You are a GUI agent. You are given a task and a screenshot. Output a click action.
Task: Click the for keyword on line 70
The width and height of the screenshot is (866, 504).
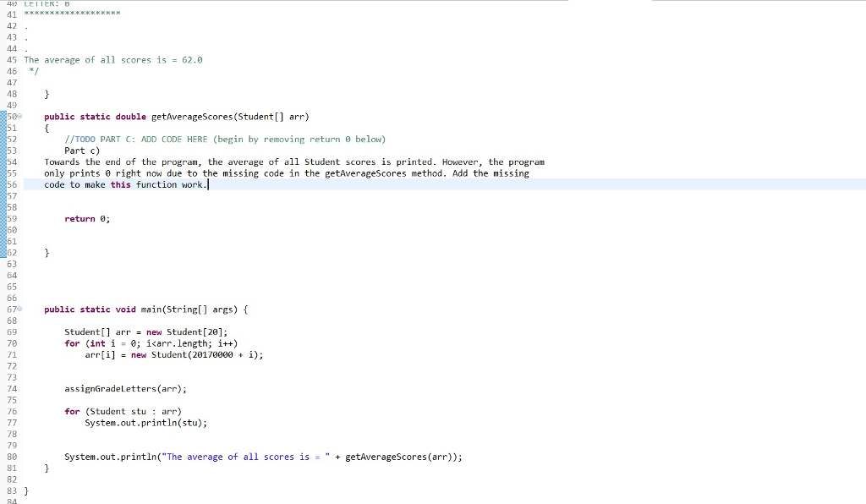pyautogui.click(x=73, y=342)
